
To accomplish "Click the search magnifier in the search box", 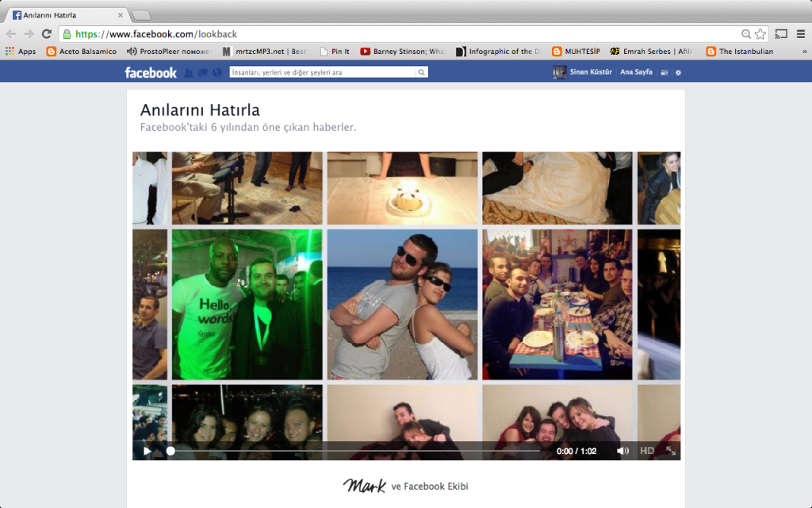I will 420,71.
